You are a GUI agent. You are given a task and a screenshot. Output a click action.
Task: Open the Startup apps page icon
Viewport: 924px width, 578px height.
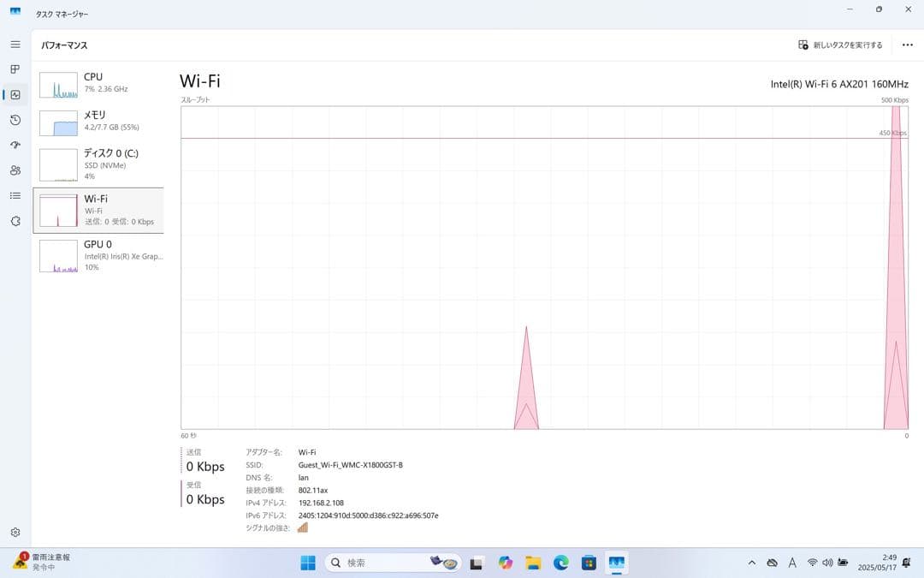(15, 145)
